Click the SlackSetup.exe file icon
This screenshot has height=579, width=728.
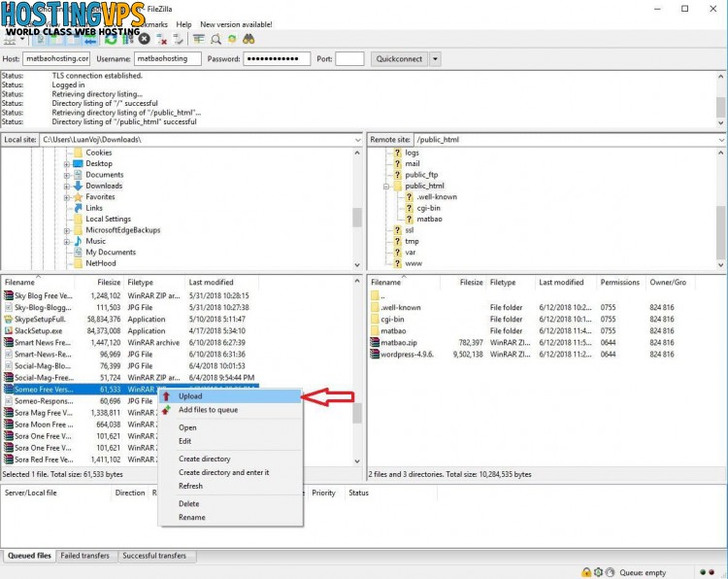tap(9, 331)
